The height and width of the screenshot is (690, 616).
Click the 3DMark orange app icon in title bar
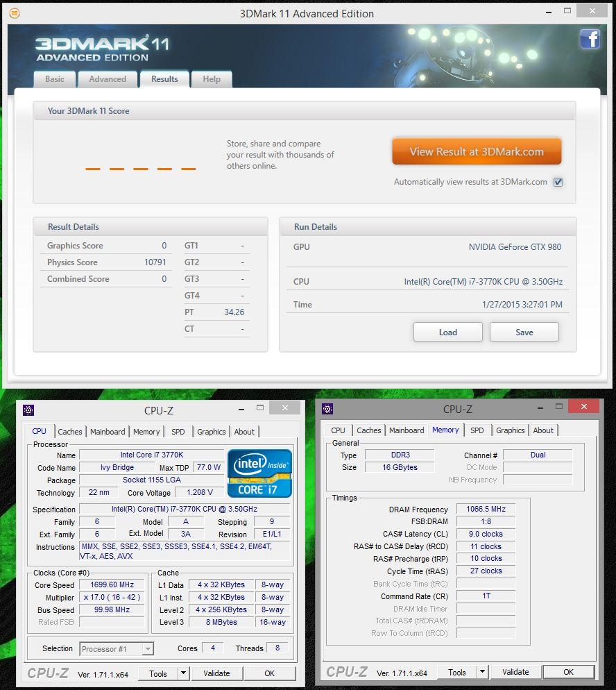[x=15, y=14]
